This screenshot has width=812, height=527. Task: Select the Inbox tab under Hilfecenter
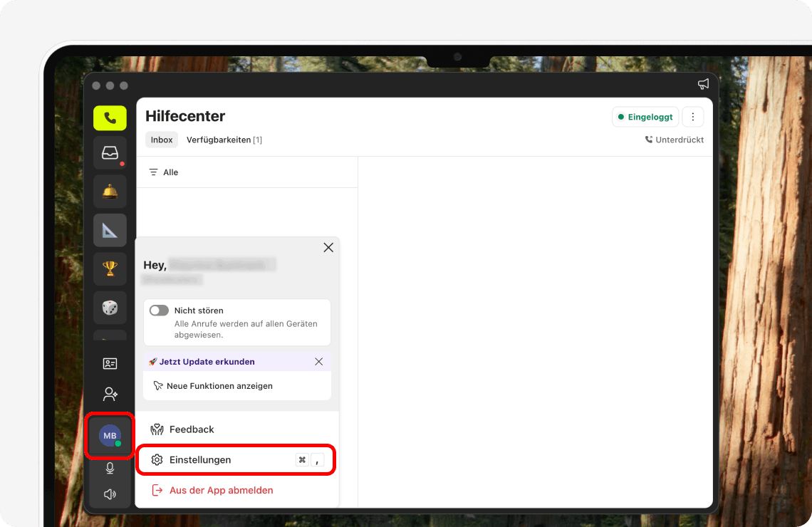pos(161,140)
